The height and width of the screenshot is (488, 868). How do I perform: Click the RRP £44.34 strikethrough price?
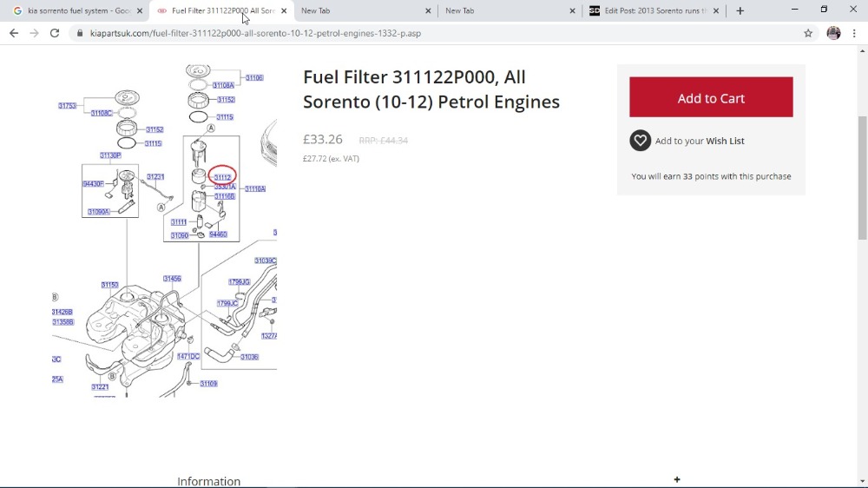(383, 141)
